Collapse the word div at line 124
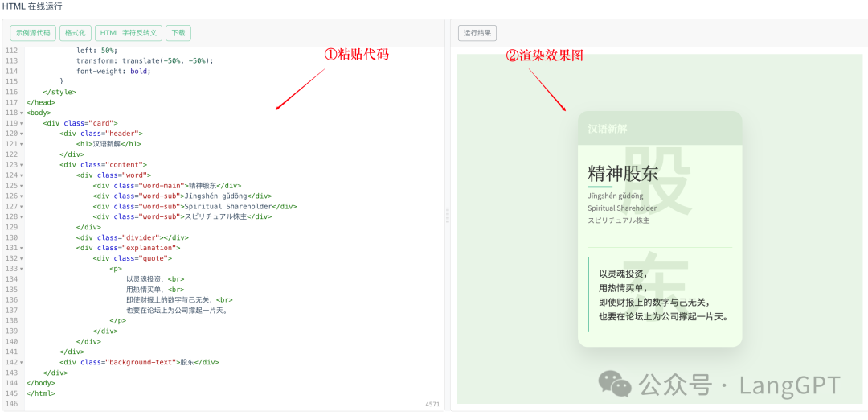868x420 pixels. point(22,175)
